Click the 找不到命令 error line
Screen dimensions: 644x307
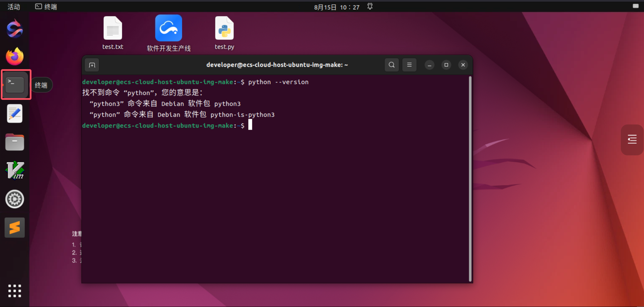click(x=143, y=93)
